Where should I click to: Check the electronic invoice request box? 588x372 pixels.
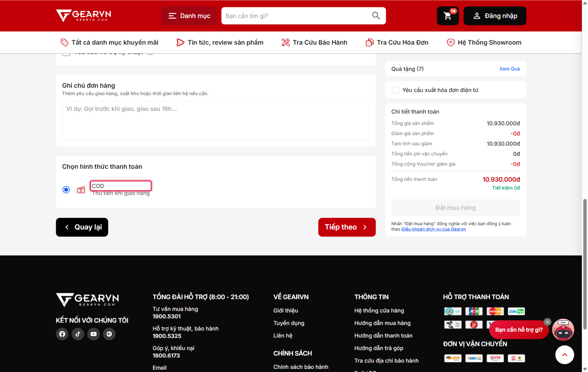396,90
